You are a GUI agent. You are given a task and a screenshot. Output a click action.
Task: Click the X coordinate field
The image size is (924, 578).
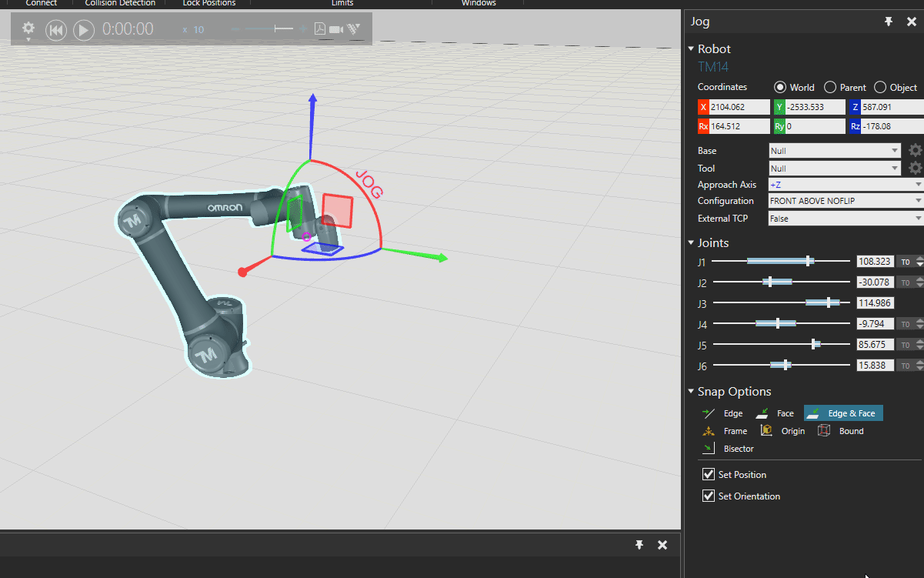[x=739, y=107]
